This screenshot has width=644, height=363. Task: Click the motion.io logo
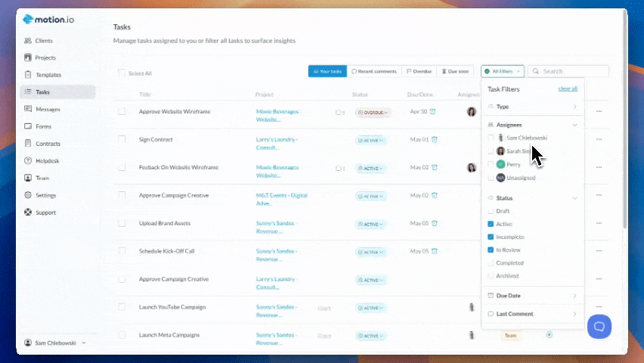click(x=48, y=20)
